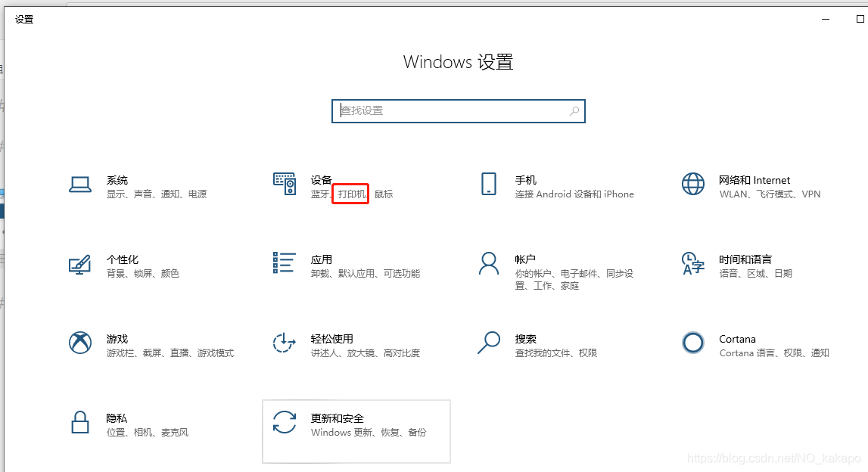
Task: Click the Cortana 语言、权限、通知 description
Action: (774, 353)
